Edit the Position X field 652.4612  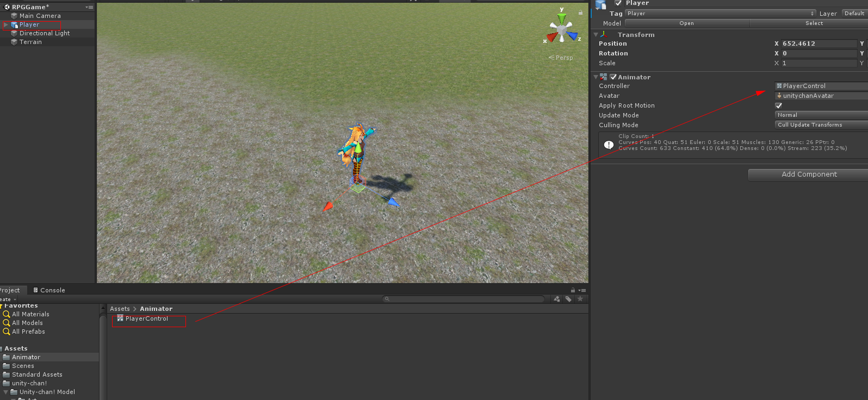coord(819,43)
